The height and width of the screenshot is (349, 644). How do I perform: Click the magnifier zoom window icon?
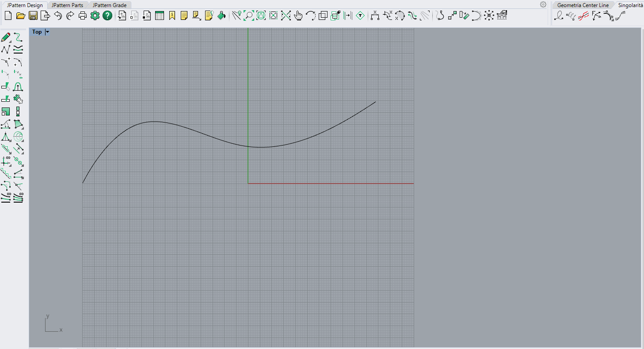pos(249,16)
